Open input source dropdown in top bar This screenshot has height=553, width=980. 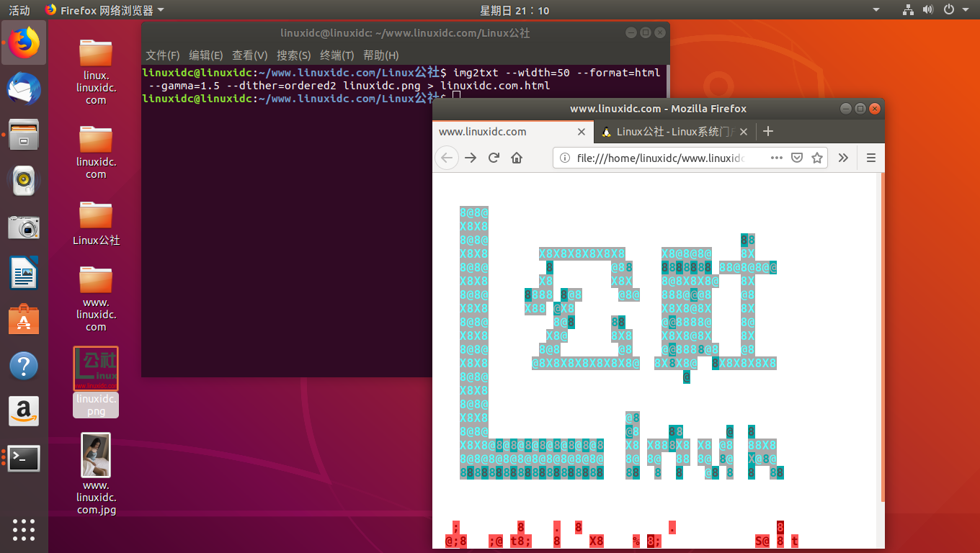(876, 10)
